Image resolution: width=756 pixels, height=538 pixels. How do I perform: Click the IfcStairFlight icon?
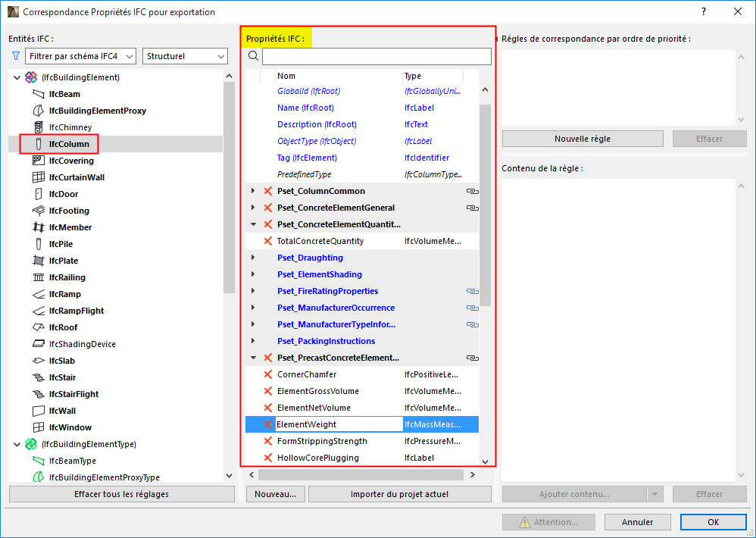(39, 394)
